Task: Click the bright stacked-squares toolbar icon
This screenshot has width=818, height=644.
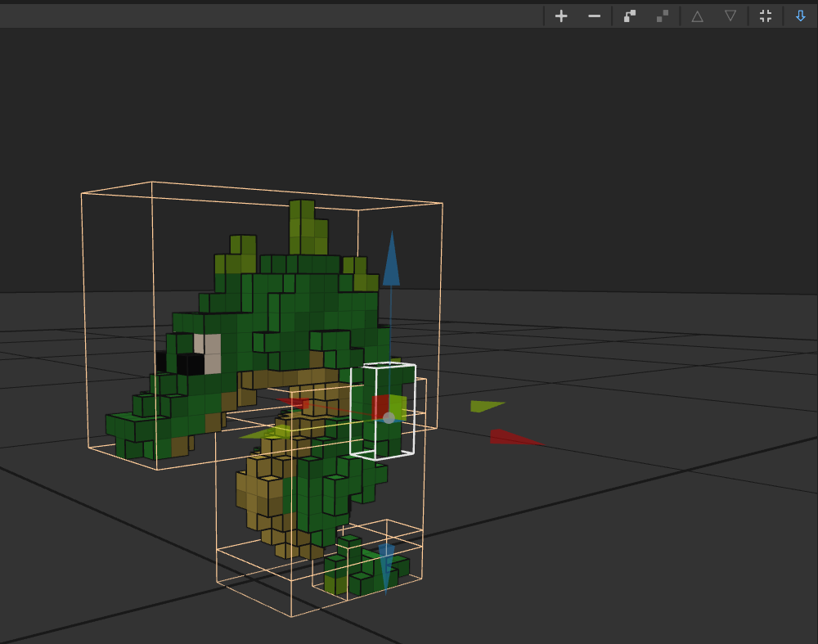Action: coord(629,16)
